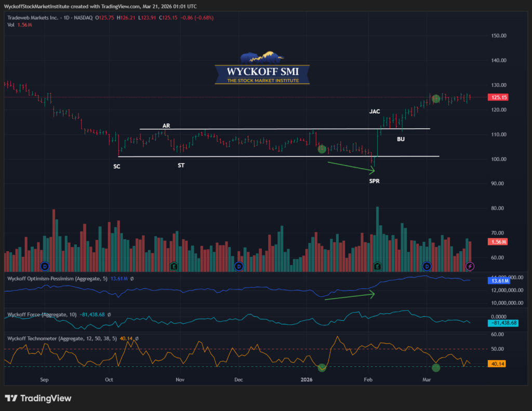
Task: Click the SPR annotation label under the spring
Action: click(x=374, y=181)
